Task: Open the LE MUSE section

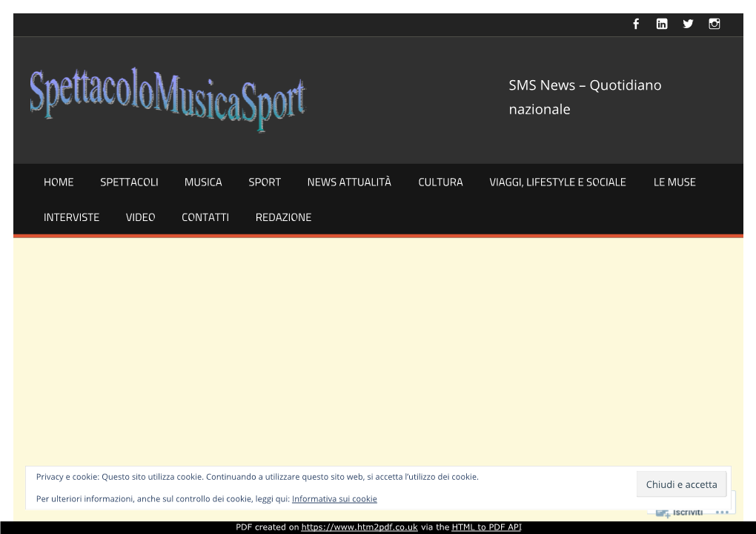Action: (x=674, y=182)
